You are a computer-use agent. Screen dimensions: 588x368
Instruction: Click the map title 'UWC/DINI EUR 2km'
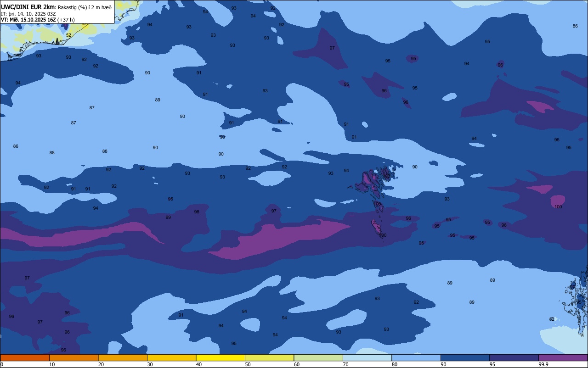point(28,7)
